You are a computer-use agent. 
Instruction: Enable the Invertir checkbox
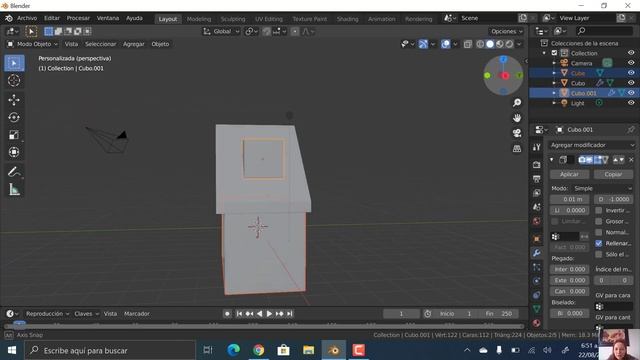tap(598, 210)
